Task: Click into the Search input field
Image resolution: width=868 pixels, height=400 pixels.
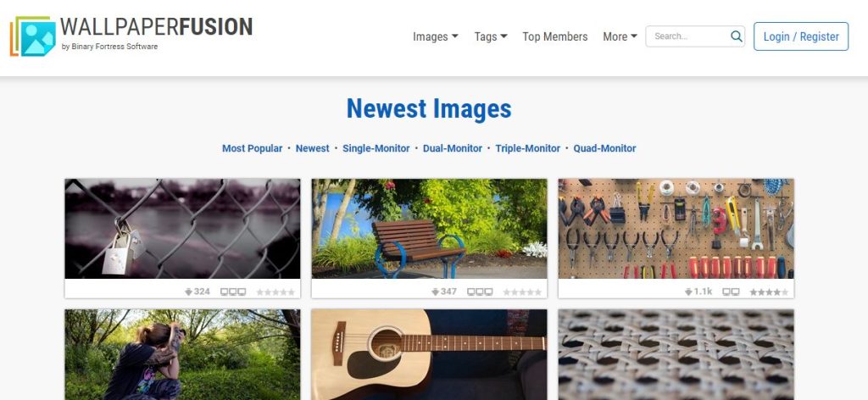Action: 689,36
